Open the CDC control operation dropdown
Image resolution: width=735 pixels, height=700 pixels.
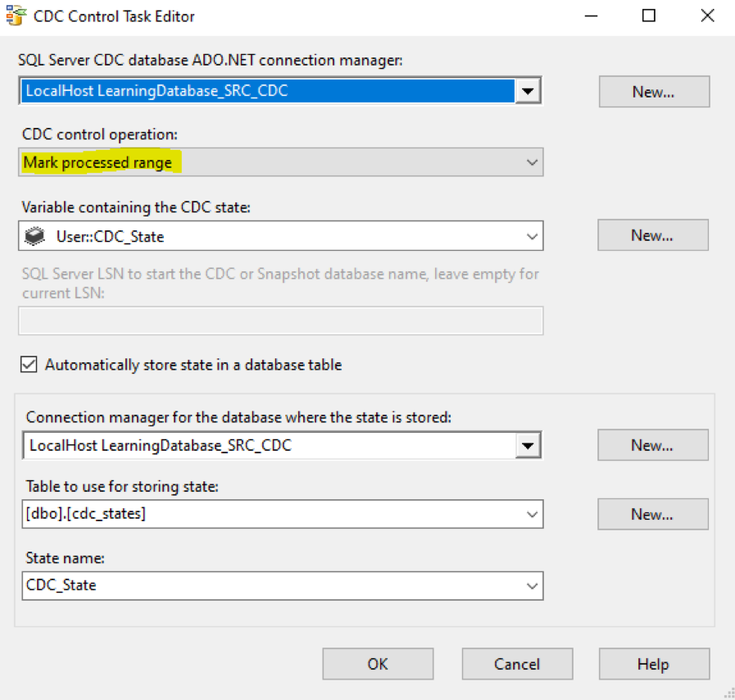530,161
